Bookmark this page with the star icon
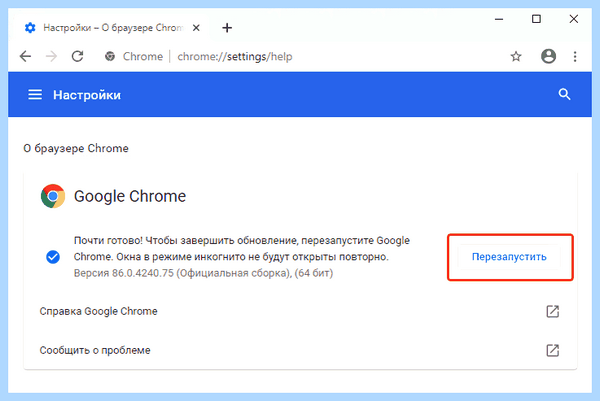This screenshot has height=401, width=600. click(x=516, y=57)
